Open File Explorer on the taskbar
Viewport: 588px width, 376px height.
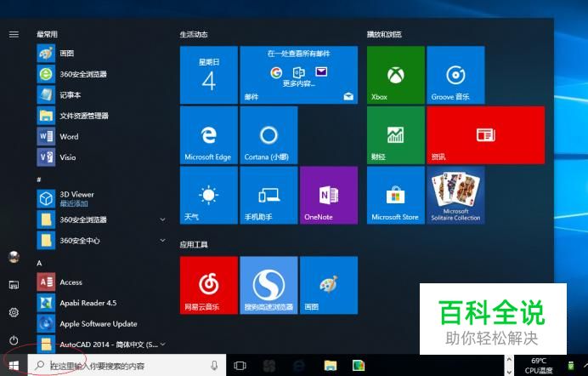(331, 365)
